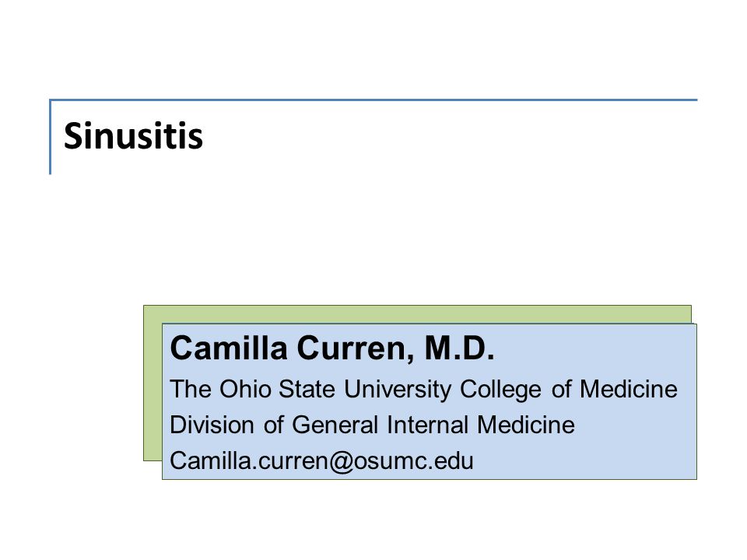Select the Camilla Curren, M.D. heading
The width and height of the screenshot is (747, 560).
tap(332, 348)
